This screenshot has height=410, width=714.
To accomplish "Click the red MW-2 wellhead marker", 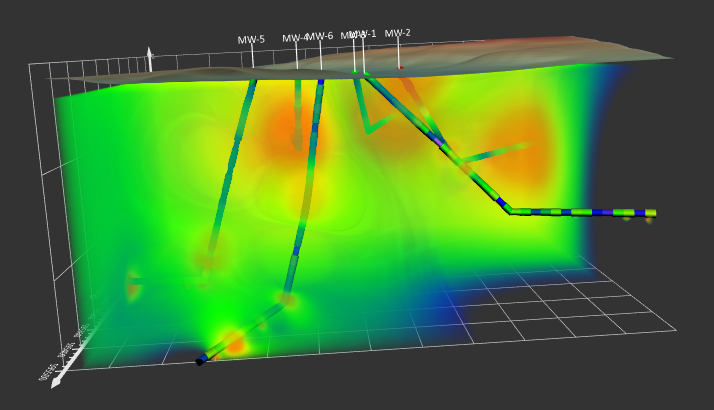I will coord(400,68).
